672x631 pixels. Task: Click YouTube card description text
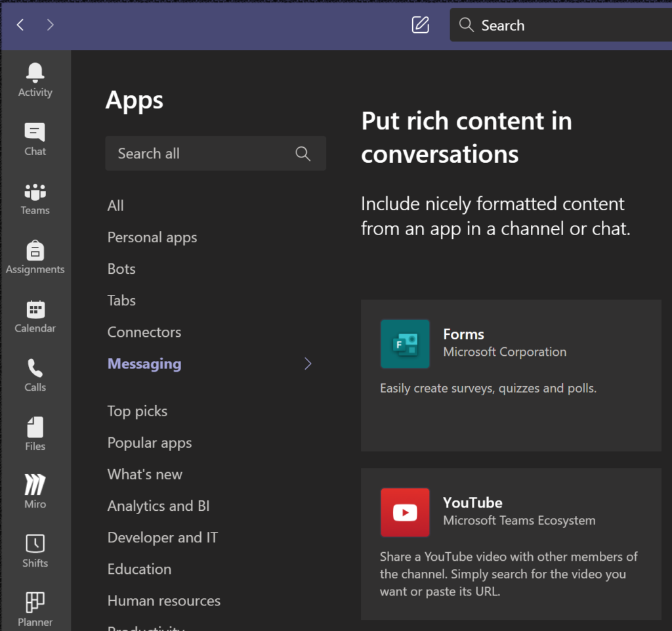(x=509, y=574)
